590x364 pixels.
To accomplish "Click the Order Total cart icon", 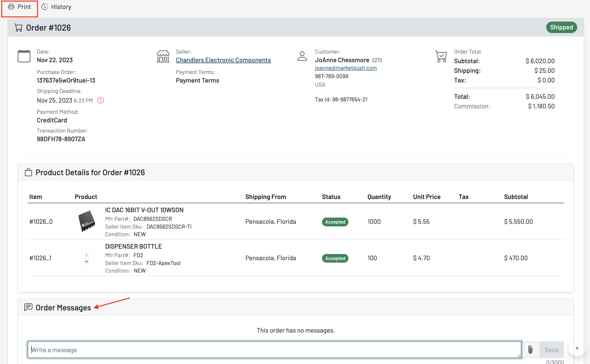I will tap(441, 56).
